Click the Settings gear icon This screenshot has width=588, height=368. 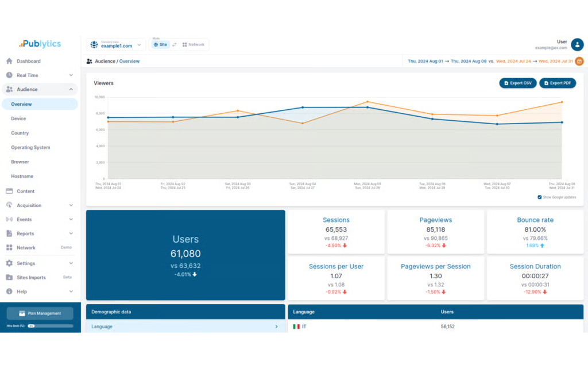click(9, 263)
